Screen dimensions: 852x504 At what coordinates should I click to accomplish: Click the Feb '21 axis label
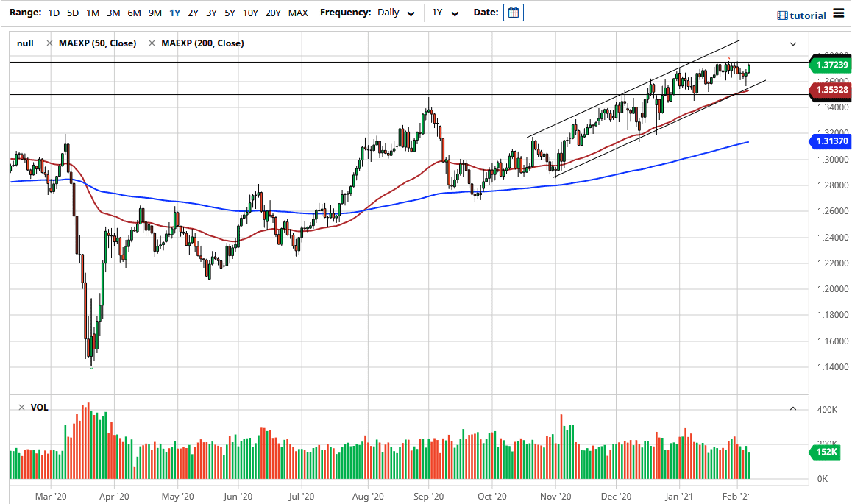tap(736, 497)
